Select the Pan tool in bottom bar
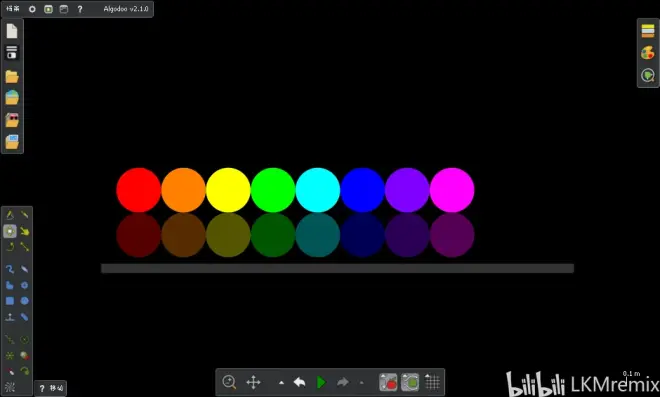Screen dimensions: 660x397 [253, 382]
